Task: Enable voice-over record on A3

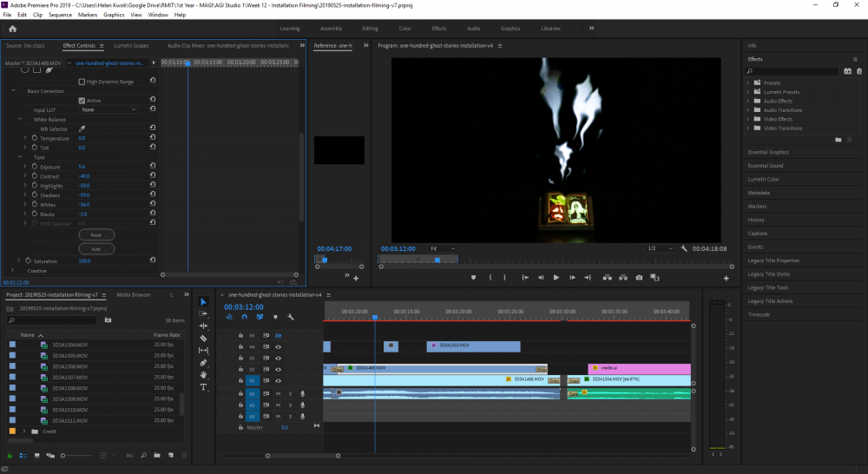Action: [302, 417]
